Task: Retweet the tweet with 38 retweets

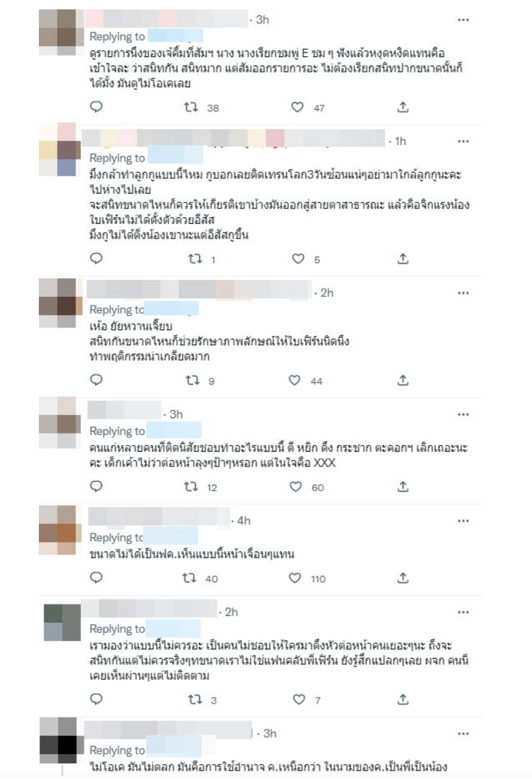Action: point(191,107)
